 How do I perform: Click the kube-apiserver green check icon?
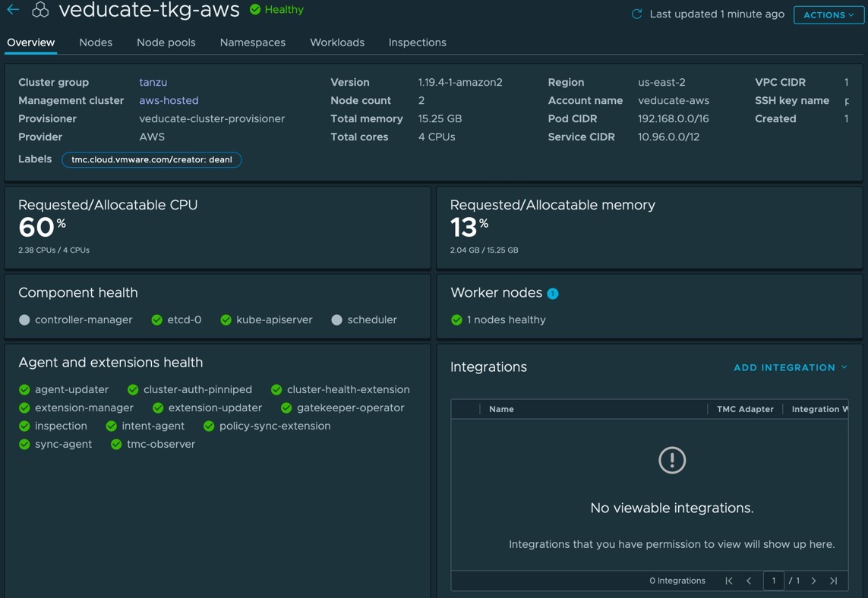click(226, 319)
